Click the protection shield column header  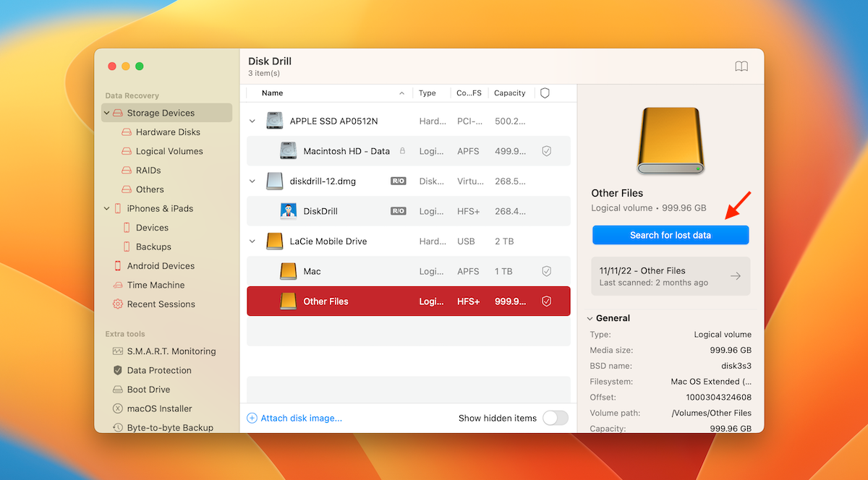click(545, 93)
